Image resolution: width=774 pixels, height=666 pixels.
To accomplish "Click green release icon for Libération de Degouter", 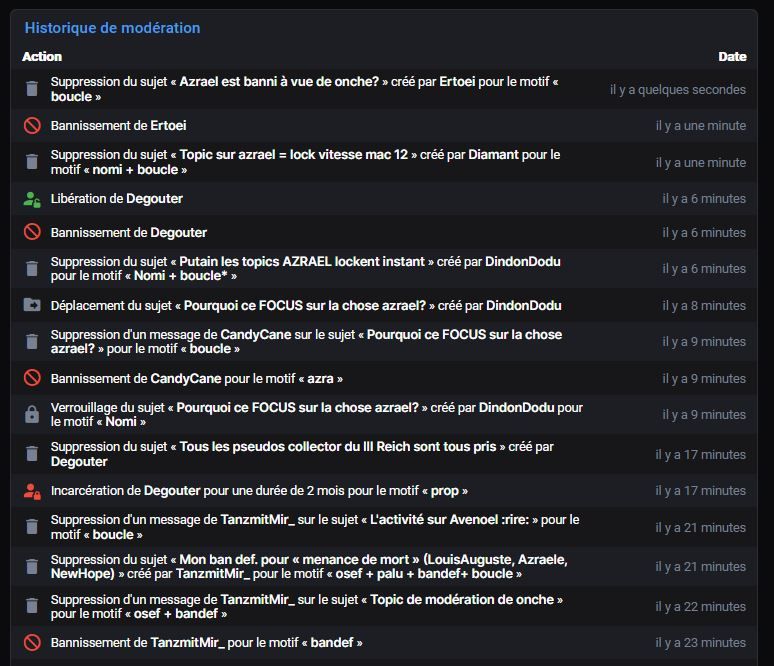I will pyautogui.click(x=32, y=199).
